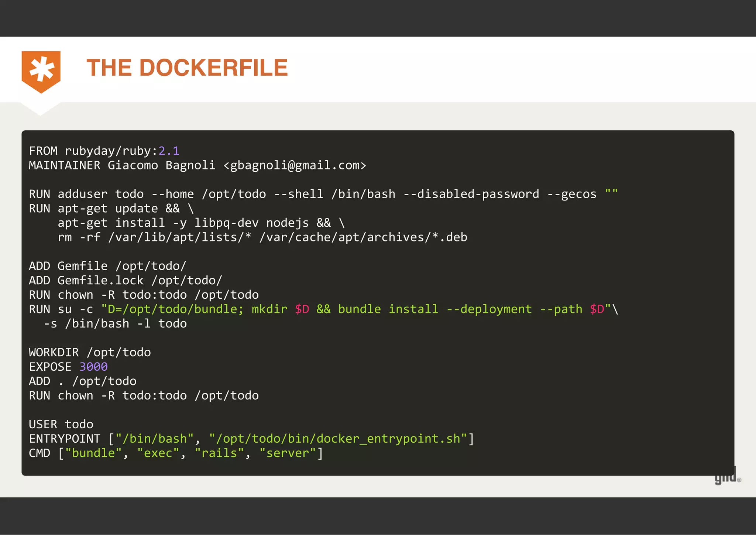Select the 'WORKDIR /opt/todo' line
This screenshot has width=756, height=535.
(90, 353)
